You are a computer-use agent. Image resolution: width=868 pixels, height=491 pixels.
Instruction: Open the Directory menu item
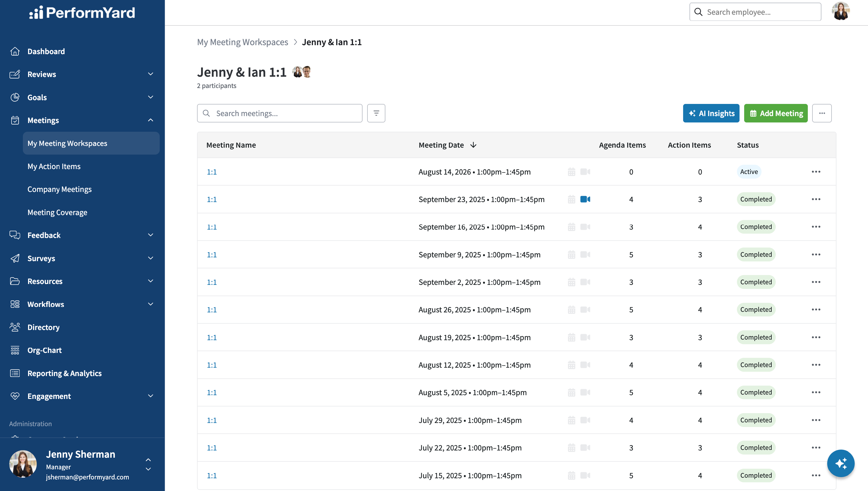[43, 327]
